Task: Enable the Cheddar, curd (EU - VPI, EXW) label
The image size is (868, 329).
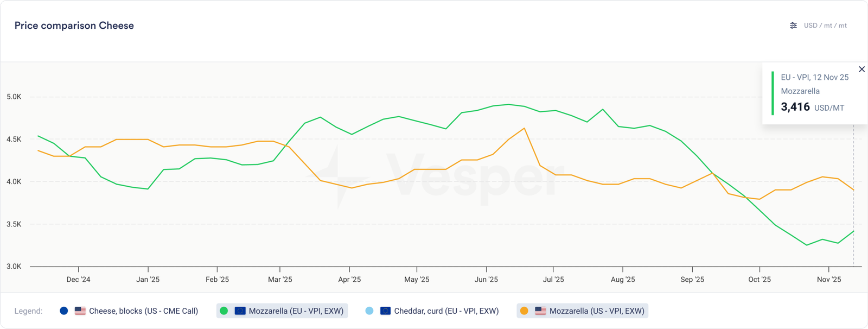Action: coord(446,311)
